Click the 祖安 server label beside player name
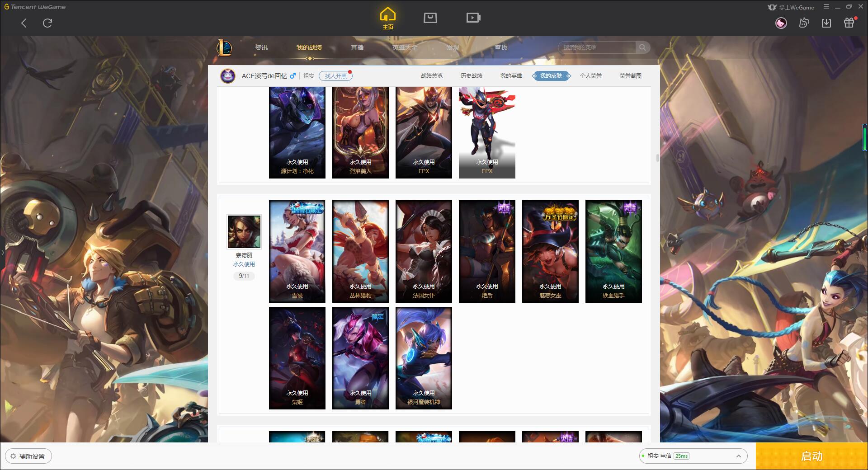Image resolution: width=868 pixels, height=470 pixels. point(309,76)
